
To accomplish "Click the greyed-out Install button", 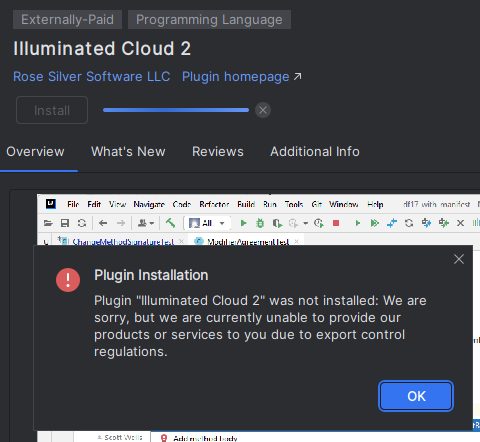I will coord(52,110).
